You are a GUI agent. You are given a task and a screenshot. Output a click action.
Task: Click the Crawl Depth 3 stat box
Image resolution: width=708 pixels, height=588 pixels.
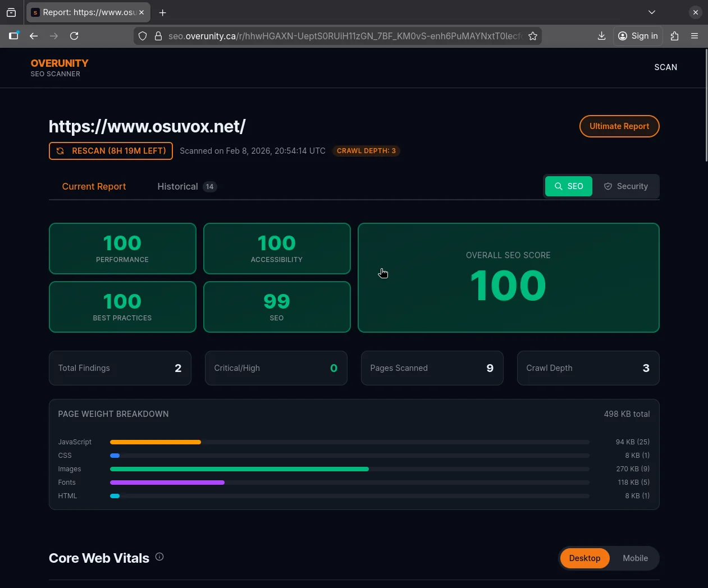point(588,368)
